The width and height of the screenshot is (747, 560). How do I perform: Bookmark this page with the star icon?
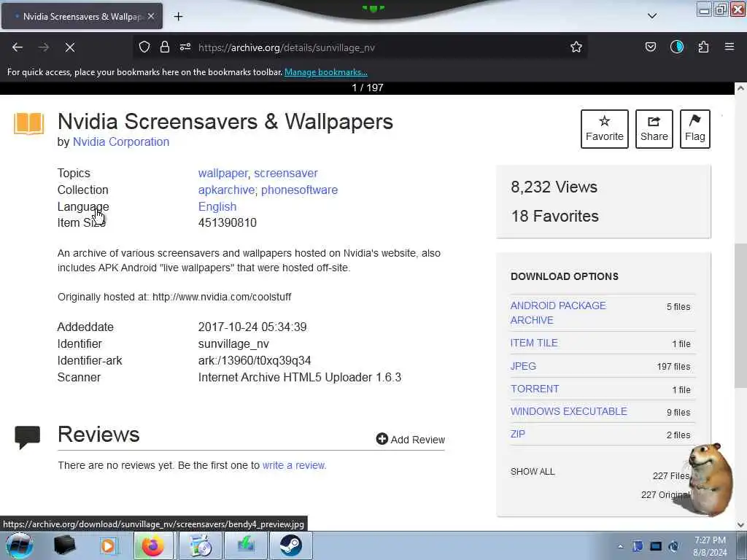coord(576,47)
